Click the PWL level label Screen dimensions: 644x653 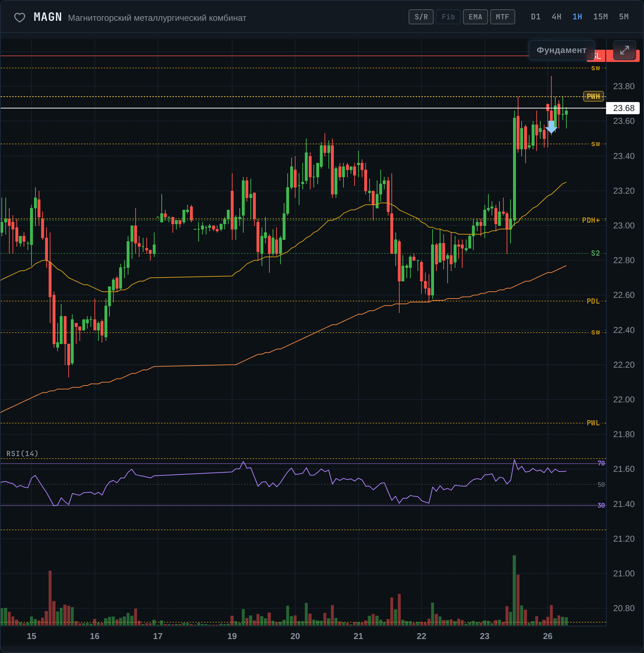point(593,423)
